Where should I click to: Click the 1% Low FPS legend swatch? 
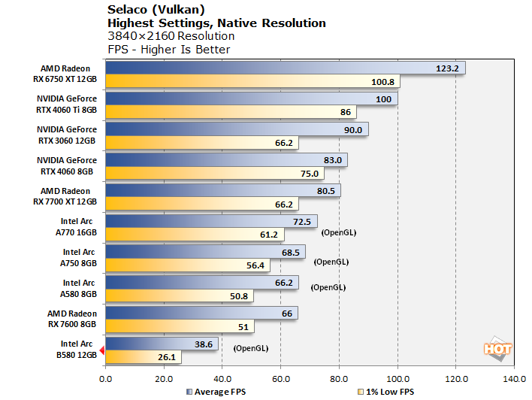[361, 392]
